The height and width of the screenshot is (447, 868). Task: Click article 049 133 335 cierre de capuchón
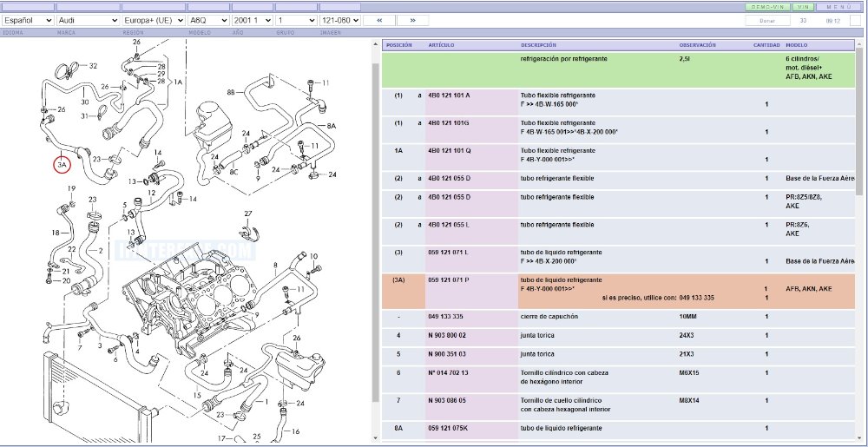tap(445, 317)
